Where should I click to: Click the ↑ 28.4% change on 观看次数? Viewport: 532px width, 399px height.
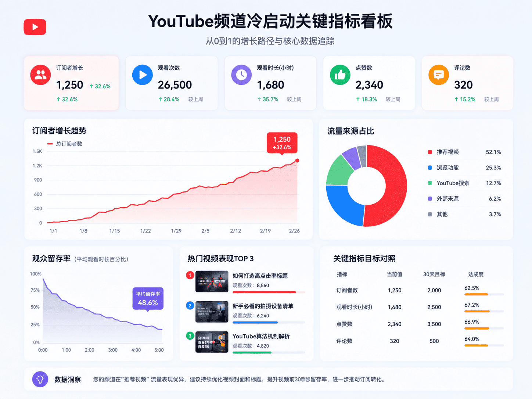(169, 99)
